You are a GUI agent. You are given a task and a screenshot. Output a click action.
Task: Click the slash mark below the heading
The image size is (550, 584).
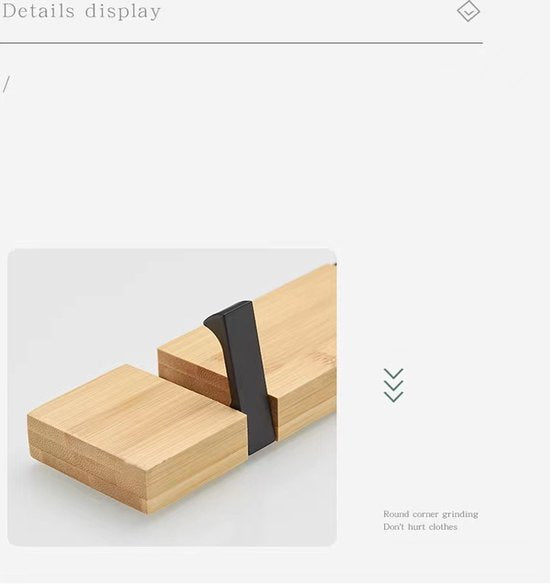click(x=6, y=85)
